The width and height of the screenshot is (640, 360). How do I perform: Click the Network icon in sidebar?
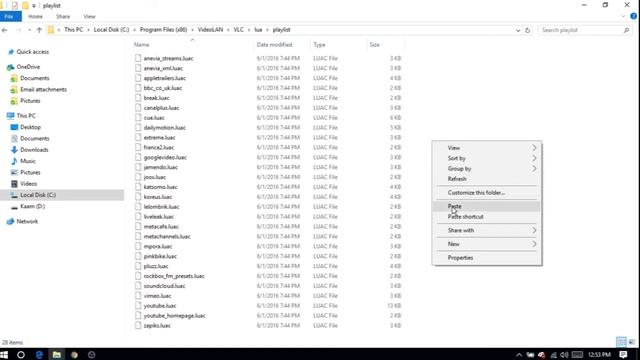coord(10,222)
